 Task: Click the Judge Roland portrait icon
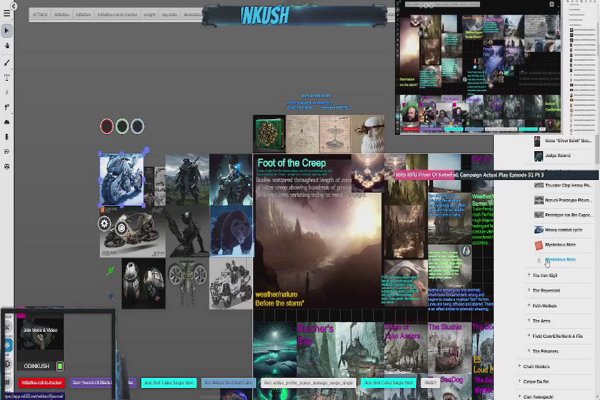tap(538, 156)
